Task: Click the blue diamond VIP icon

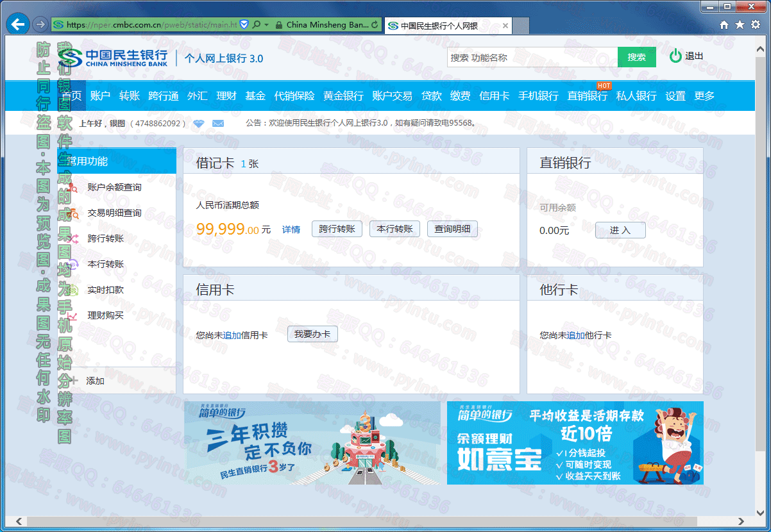Action: coord(199,123)
